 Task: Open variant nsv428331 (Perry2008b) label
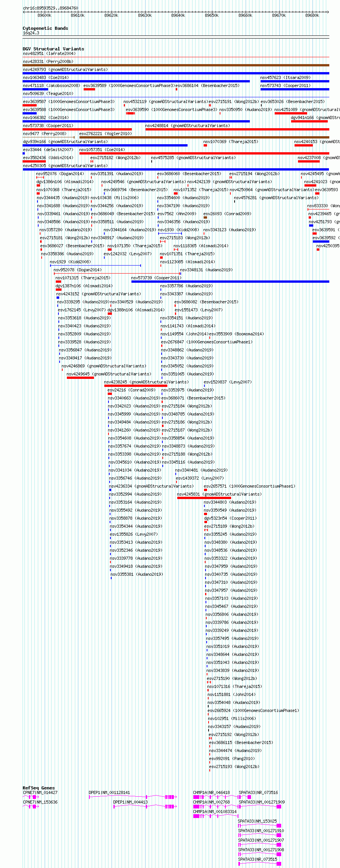[48, 61]
